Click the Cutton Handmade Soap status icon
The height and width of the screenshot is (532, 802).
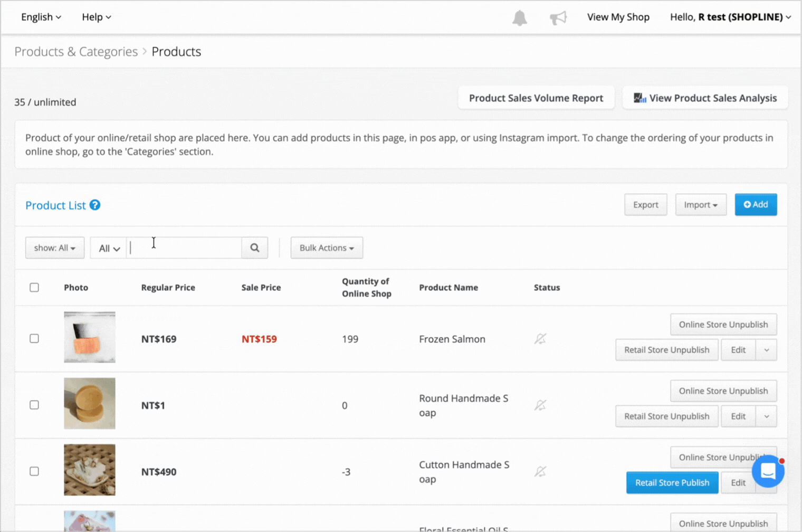pos(540,472)
